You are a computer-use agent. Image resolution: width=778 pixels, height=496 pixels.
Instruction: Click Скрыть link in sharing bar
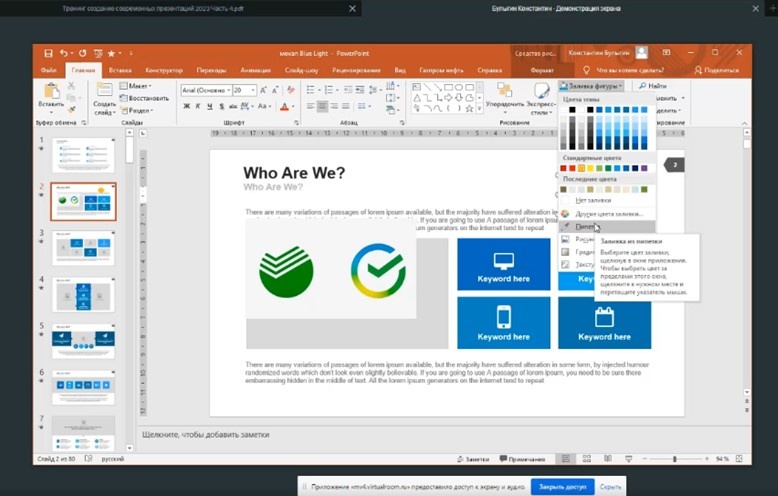610,487
